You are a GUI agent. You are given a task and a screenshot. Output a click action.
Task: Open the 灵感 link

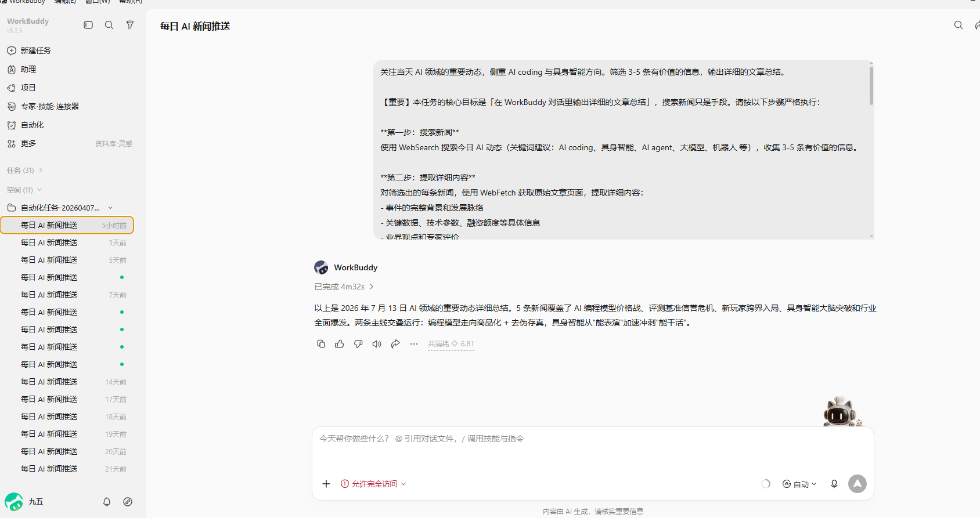point(126,143)
